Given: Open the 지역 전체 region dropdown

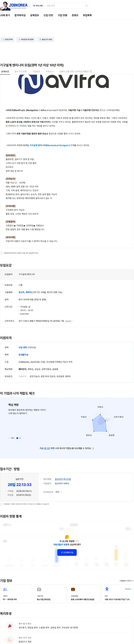Looking at the screenshot, I should (x=39, y=6).
